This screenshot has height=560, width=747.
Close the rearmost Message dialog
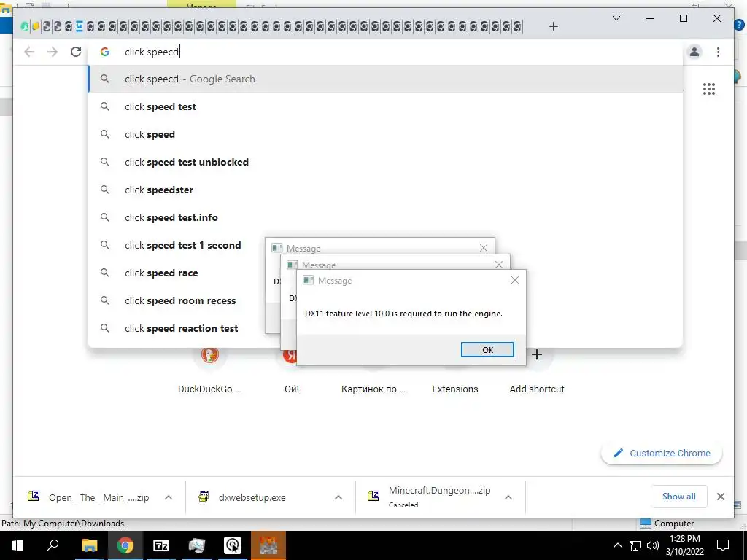pos(484,248)
